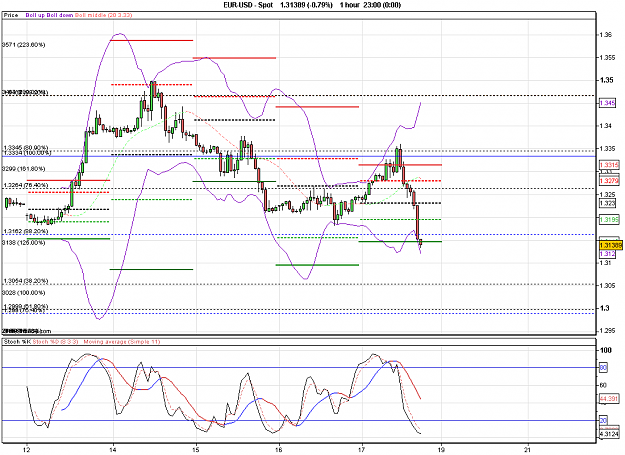This screenshot has height=455, width=625.
Task: Click the red 1.3279 value box
Action: (609, 181)
